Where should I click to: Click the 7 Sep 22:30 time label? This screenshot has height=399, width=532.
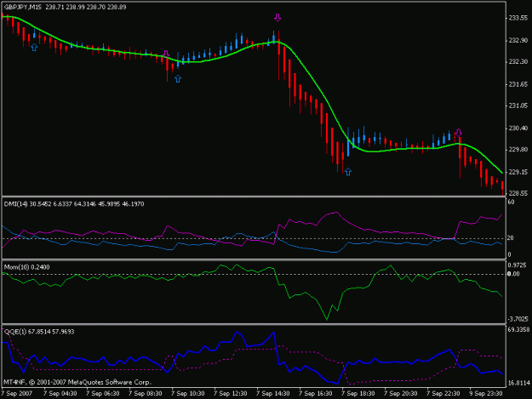click(443, 394)
